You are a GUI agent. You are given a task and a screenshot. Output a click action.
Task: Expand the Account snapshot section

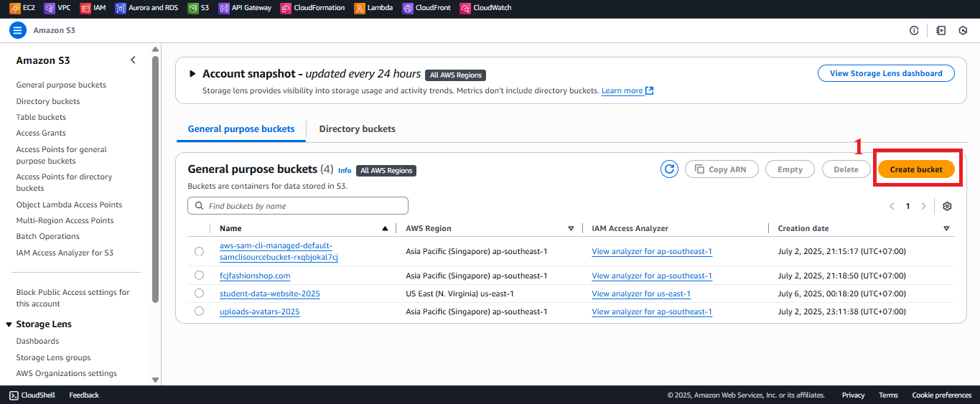click(x=192, y=74)
